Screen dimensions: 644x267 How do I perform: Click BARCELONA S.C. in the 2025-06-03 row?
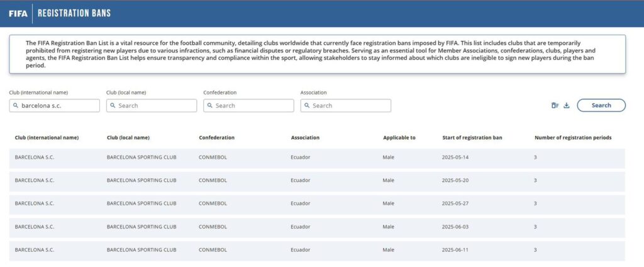coord(35,227)
